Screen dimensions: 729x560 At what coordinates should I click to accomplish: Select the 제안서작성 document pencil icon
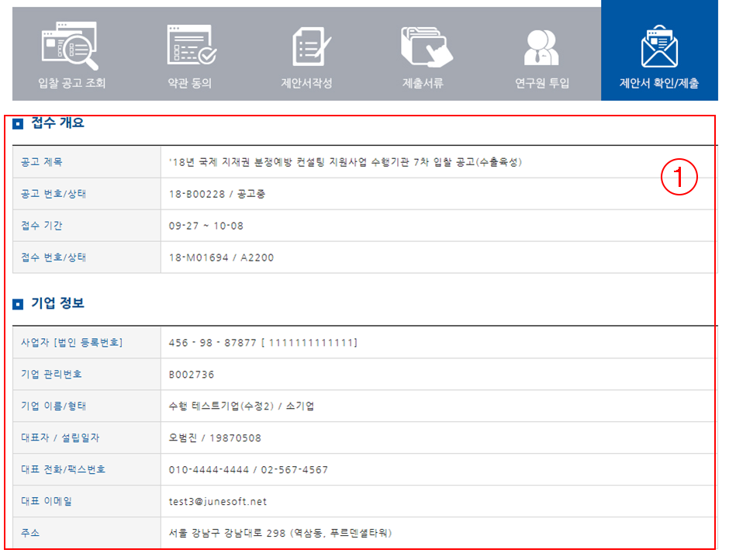(311, 45)
